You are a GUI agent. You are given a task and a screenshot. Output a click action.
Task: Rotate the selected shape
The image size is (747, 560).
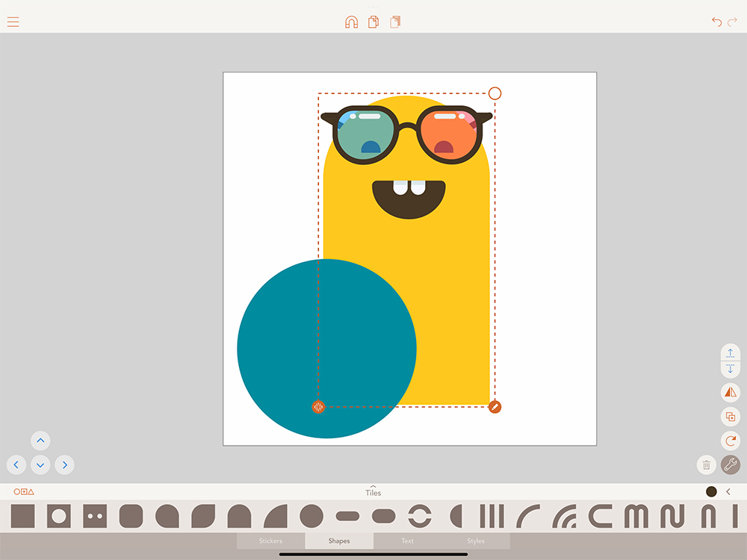click(731, 441)
